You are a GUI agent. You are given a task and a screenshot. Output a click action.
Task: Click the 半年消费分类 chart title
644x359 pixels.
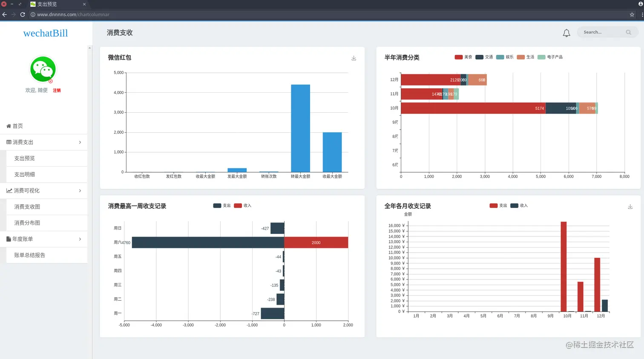pyautogui.click(x=402, y=57)
